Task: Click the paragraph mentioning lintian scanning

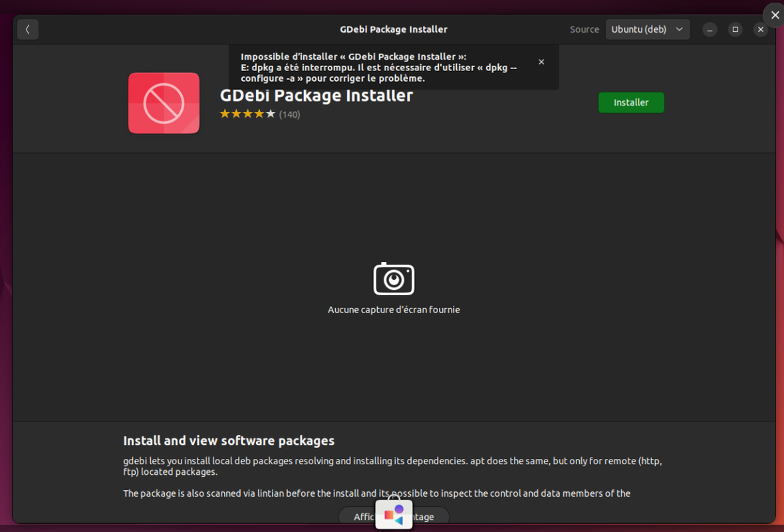Action: click(376, 493)
